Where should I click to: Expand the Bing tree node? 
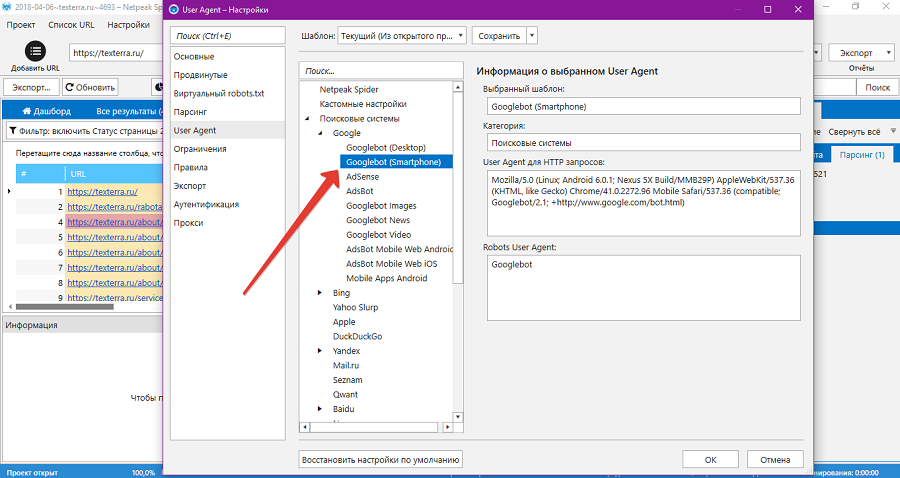pos(320,293)
